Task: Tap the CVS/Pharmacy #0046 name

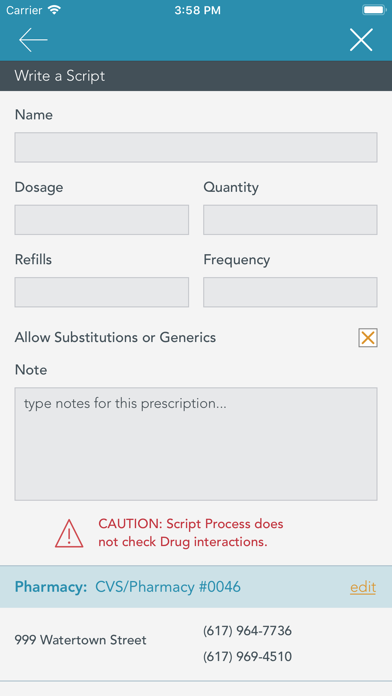Action: click(168, 587)
